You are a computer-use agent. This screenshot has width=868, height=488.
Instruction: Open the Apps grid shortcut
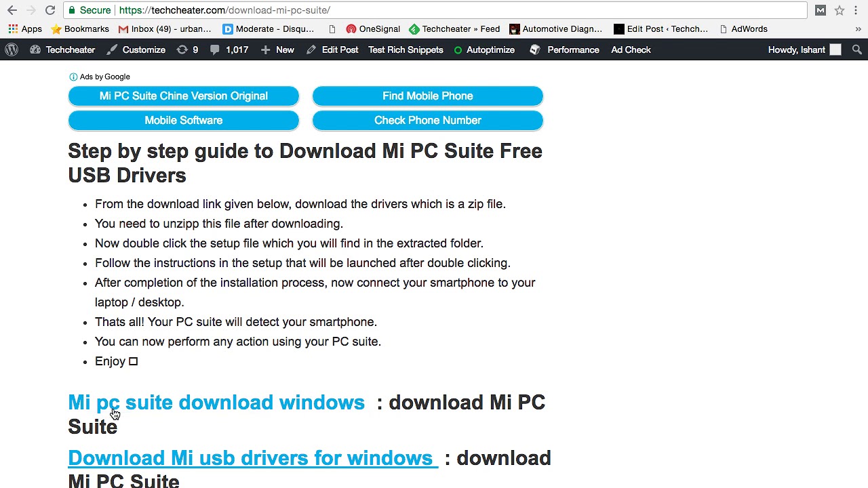coord(25,29)
